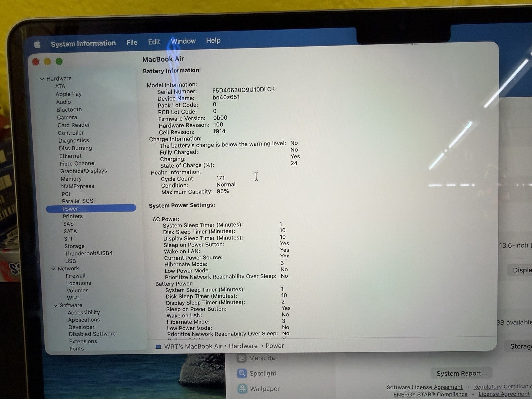Select Developer under Software
This screenshot has height=399, width=532.
point(81,327)
